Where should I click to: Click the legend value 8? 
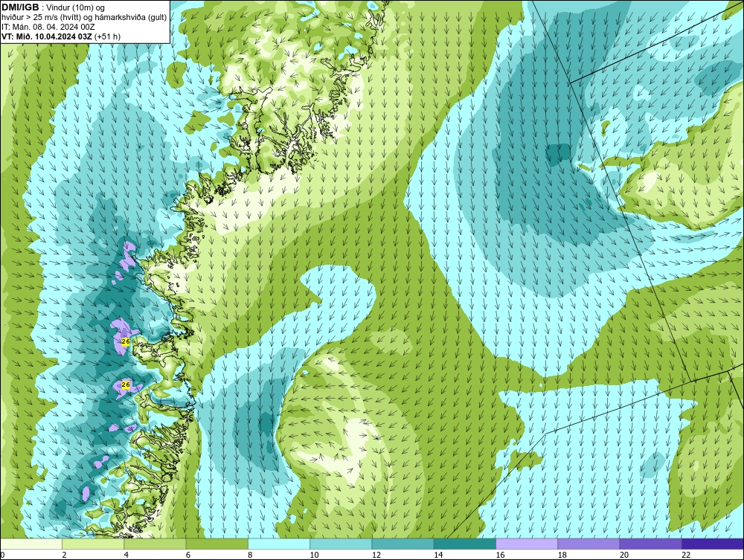[251, 555]
